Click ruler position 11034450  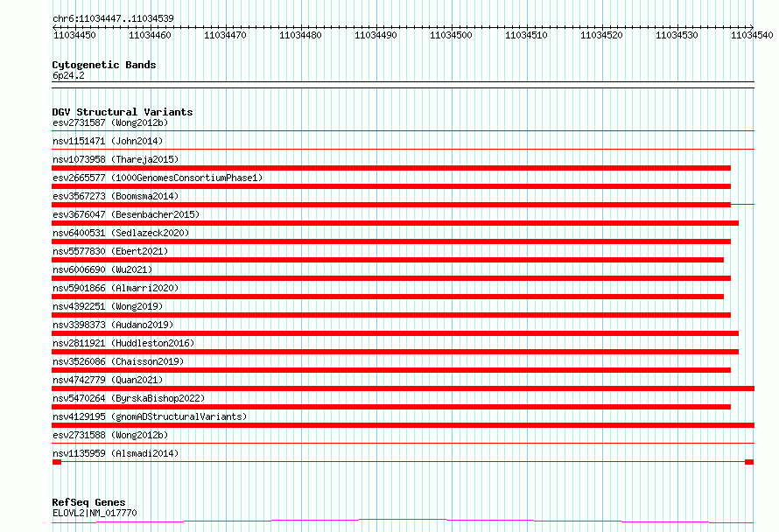click(x=74, y=35)
